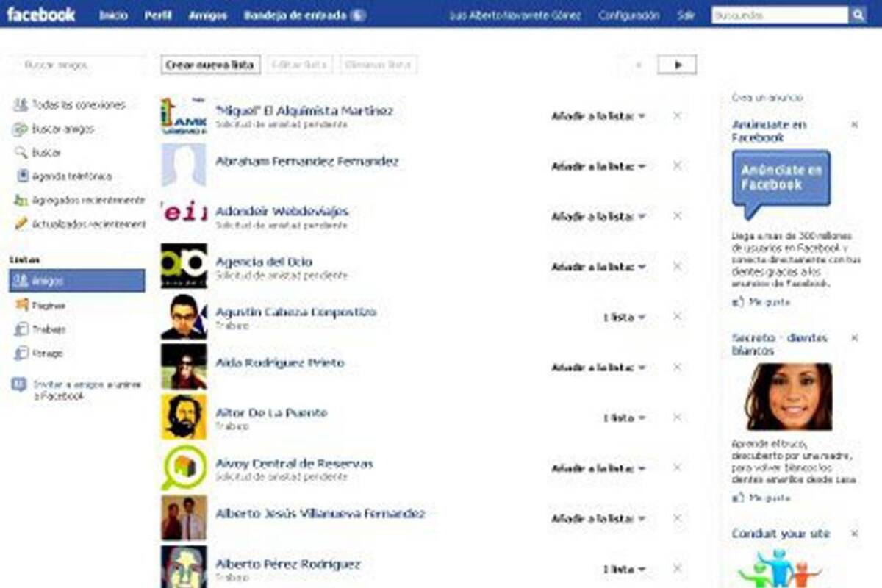This screenshot has width=882, height=588.
Task: Click Me gusta thumb under dientes blancos ad
Action: [739, 498]
